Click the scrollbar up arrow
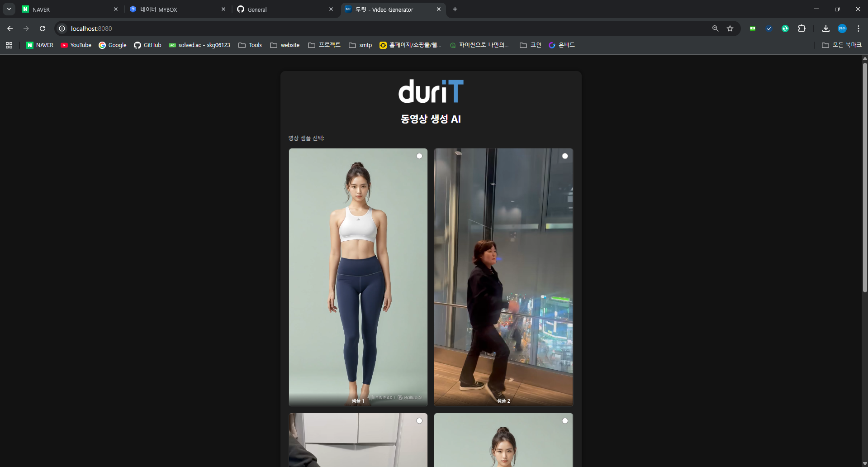The width and height of the screenshot is (868, 467). point(865,58)
